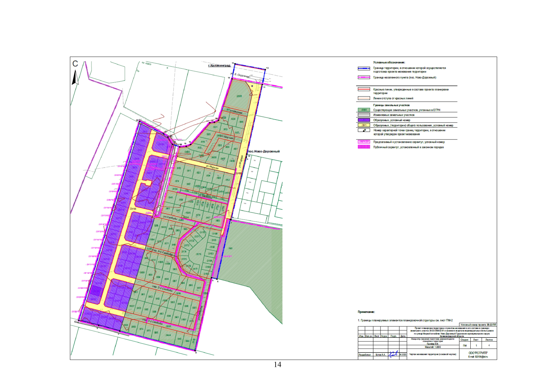555x392 pixels.
Task: Click the north arrow compass symbol
Action: (x=75, y=77)
